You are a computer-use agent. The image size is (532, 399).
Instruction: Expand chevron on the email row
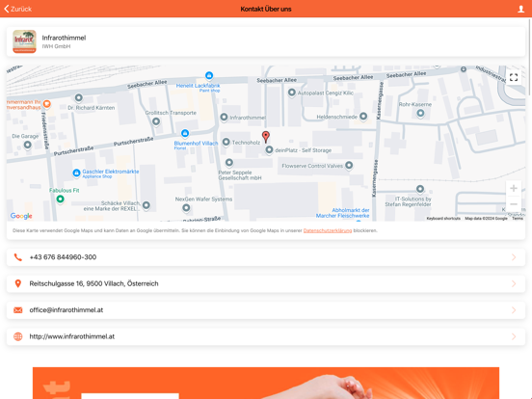click(x=514, y=310)
